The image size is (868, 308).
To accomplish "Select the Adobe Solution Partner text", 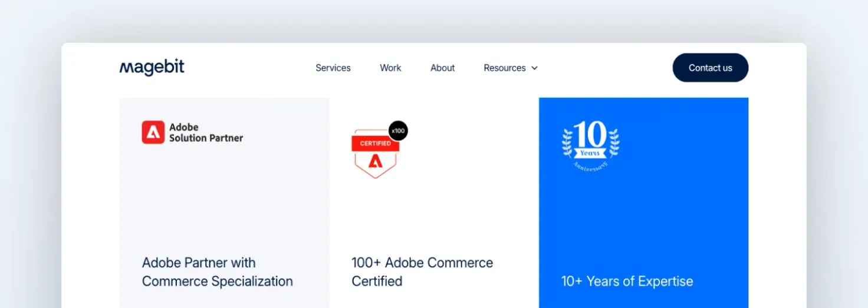I will [x=206, y=133].
